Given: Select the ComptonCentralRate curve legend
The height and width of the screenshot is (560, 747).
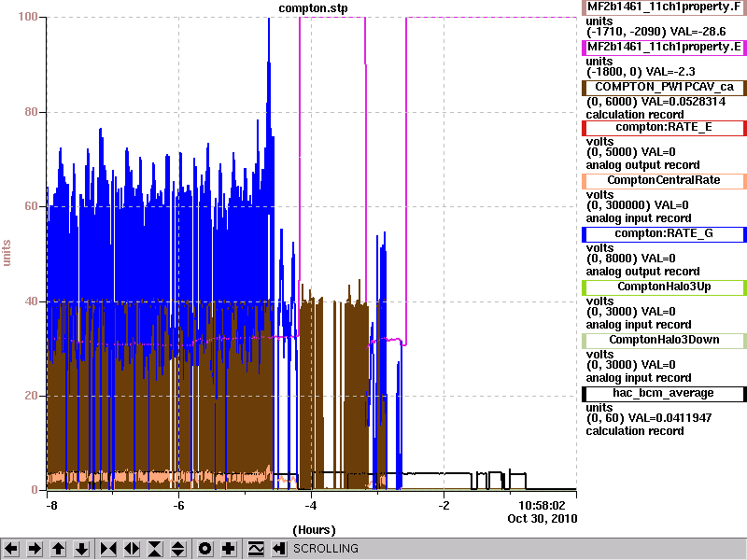Looking at the screenshot, I should (x=664, y=180).
